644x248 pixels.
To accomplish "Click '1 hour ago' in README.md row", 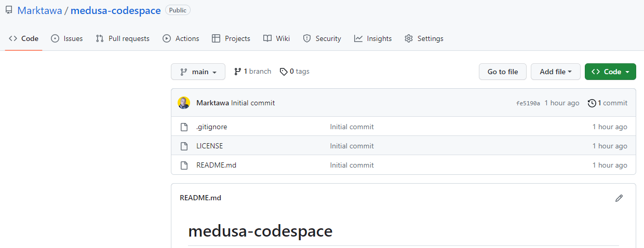I will (610, 165).
